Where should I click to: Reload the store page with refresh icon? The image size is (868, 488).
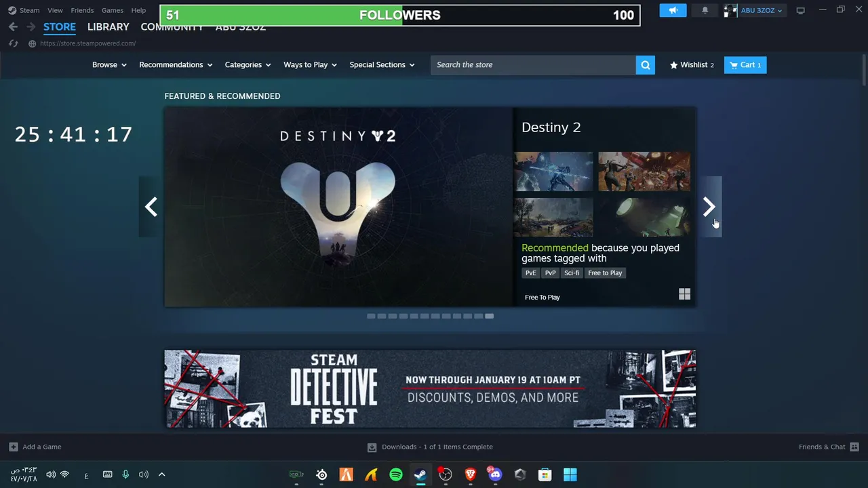pos(13,43)
